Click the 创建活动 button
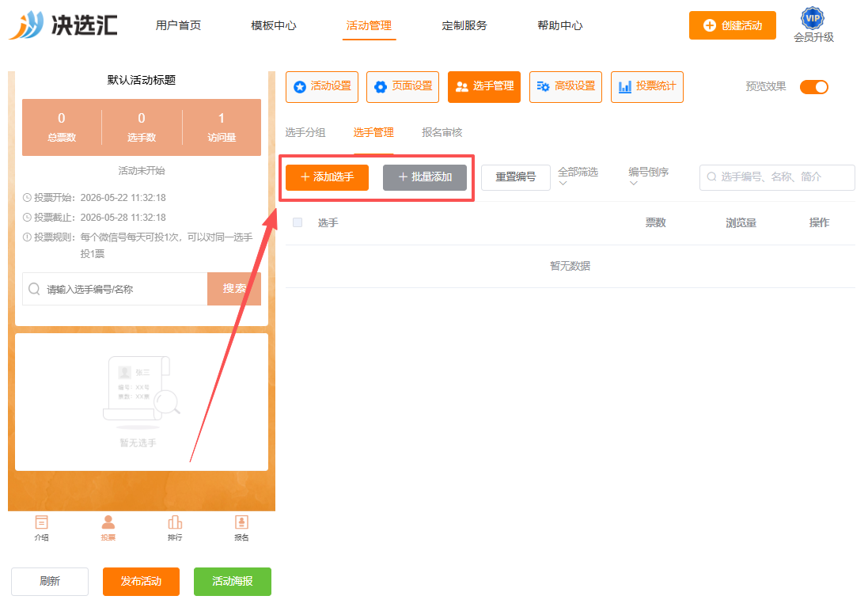868x611 pixels. coord(733,25)
